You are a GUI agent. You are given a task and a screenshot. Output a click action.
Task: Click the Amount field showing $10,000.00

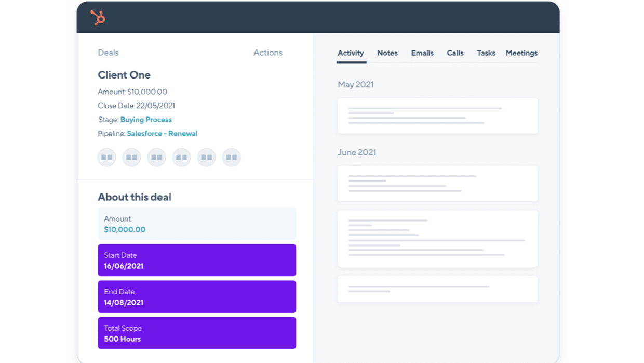(x=197, y=224)
